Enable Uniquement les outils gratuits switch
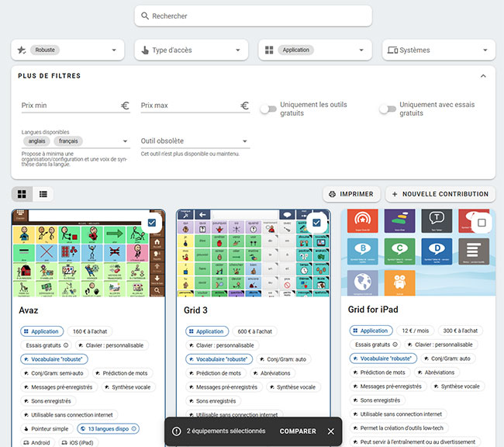This screenshot has height=447, width=504. (x=268, y=109)
